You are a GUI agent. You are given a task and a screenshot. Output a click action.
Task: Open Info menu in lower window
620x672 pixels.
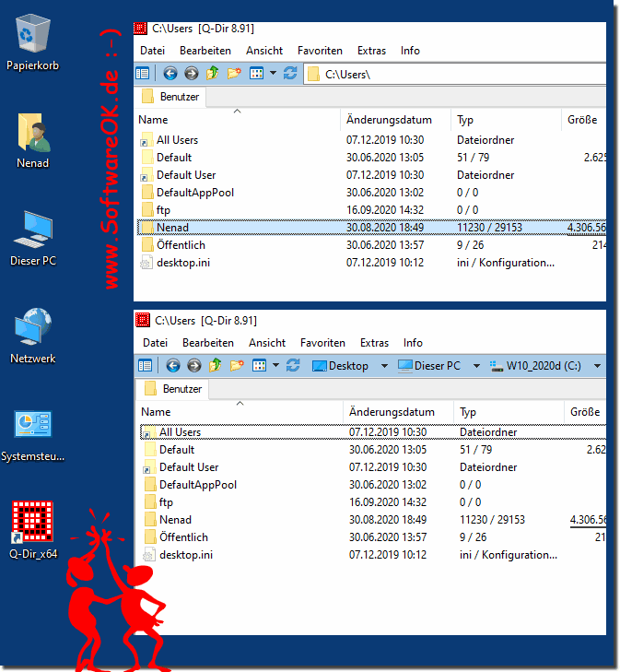[x=413, y=343]
